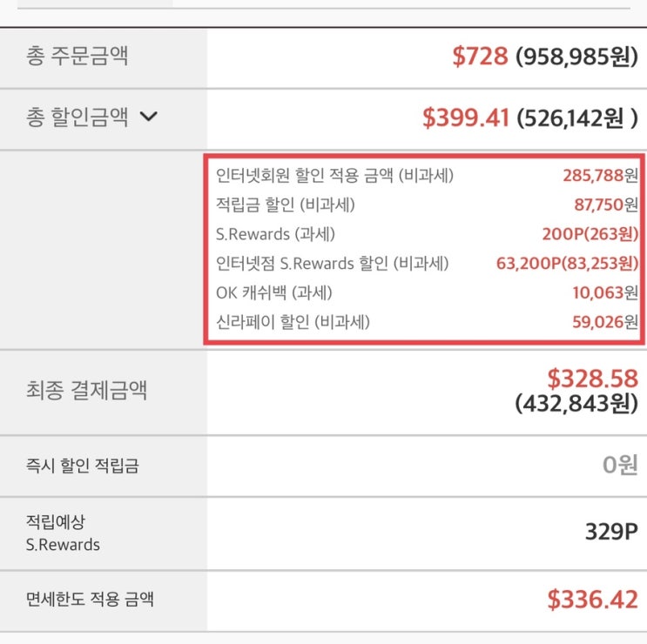Click the $399.41 total discount amount
The width and height of the screenshot is (647, 644).
click(465, 117)
